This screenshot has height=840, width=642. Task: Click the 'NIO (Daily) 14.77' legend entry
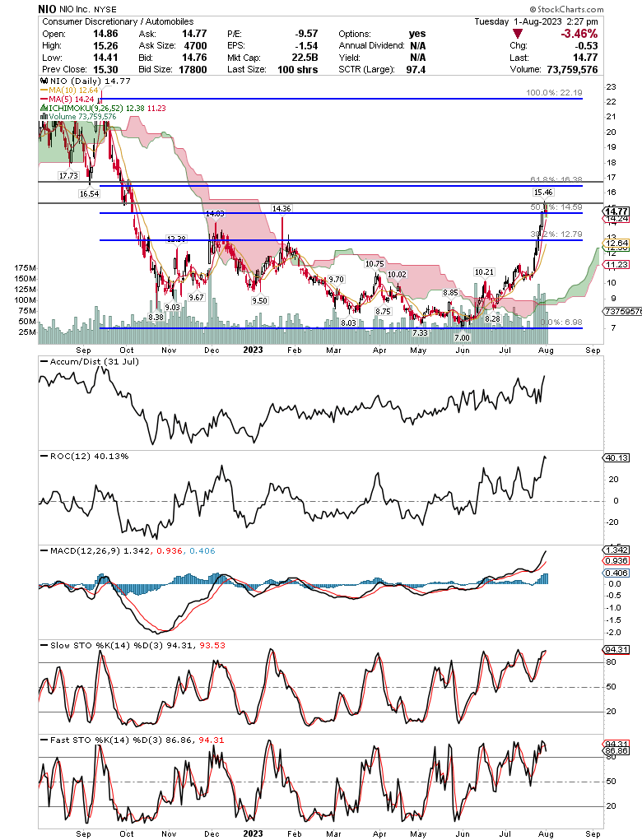click(86, 81)
